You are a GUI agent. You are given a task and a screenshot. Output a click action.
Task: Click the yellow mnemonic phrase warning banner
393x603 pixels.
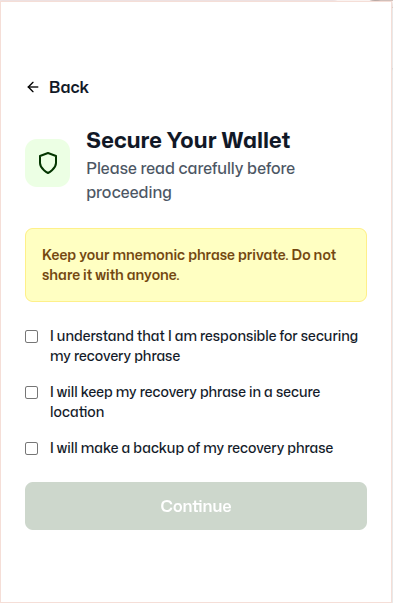(x=196, y=265)
